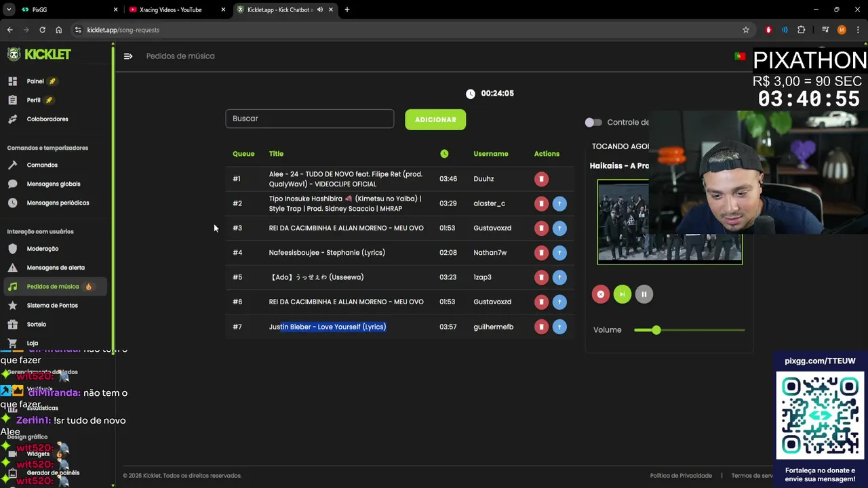Toggle the Controle switch
Image resolution: width=868 pixels, height=488 pixels.
coord(593,123)
